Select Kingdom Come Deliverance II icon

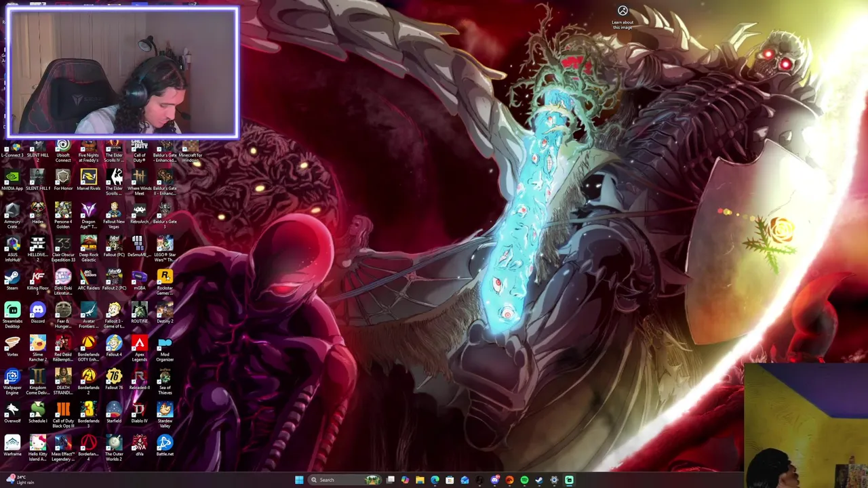coord(37,382)
